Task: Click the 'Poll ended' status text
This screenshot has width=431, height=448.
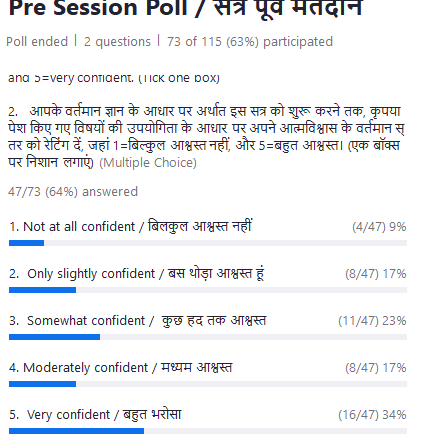Action: pyautogui.click(x=37, y=42)
